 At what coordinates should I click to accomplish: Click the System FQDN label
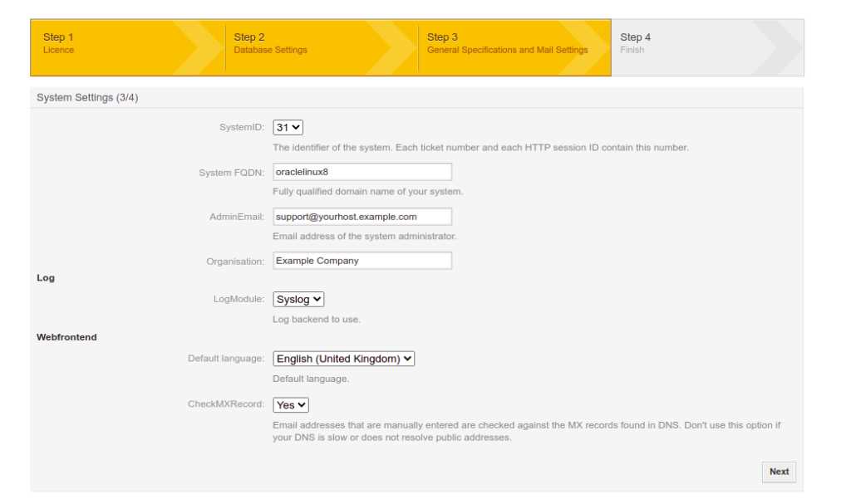click(x=231, y=173)
